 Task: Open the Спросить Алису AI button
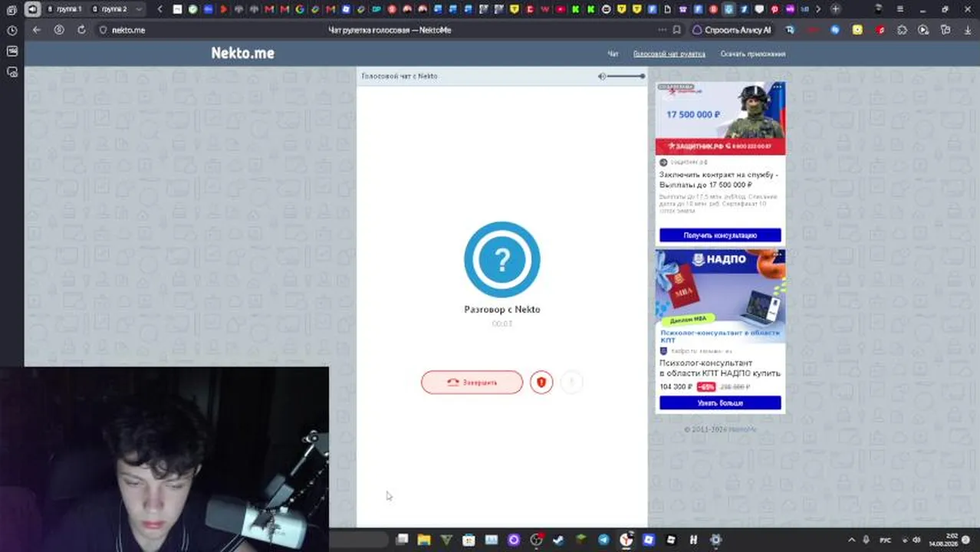pos(732,30)
